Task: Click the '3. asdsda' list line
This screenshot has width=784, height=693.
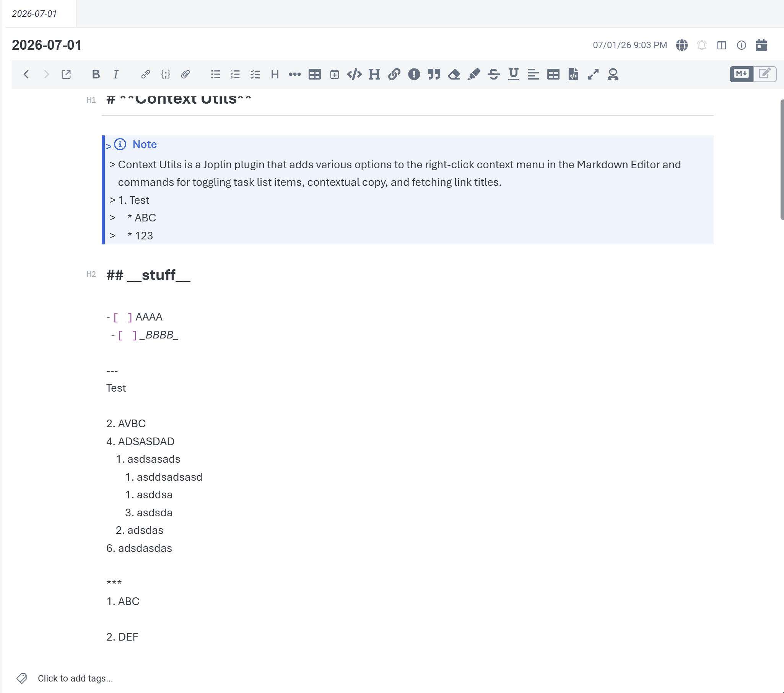Action: 149,513
